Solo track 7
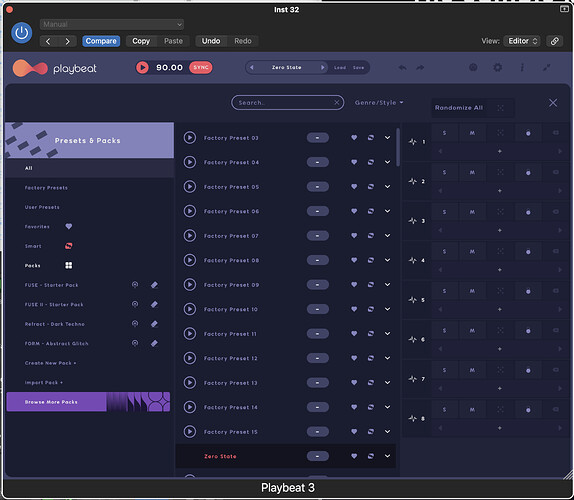This screenshot has height=500, width=574. pyautogui.click(x=444, y=370)
